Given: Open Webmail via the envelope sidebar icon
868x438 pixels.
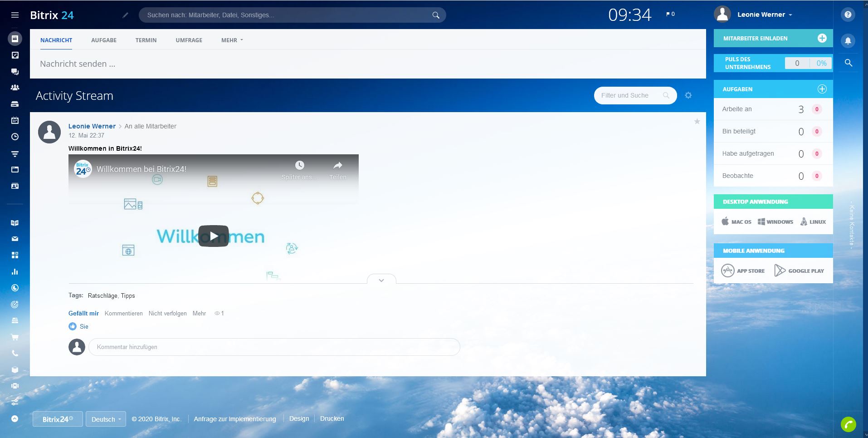Looking at the screenshot, I should (x=15, y=239).
